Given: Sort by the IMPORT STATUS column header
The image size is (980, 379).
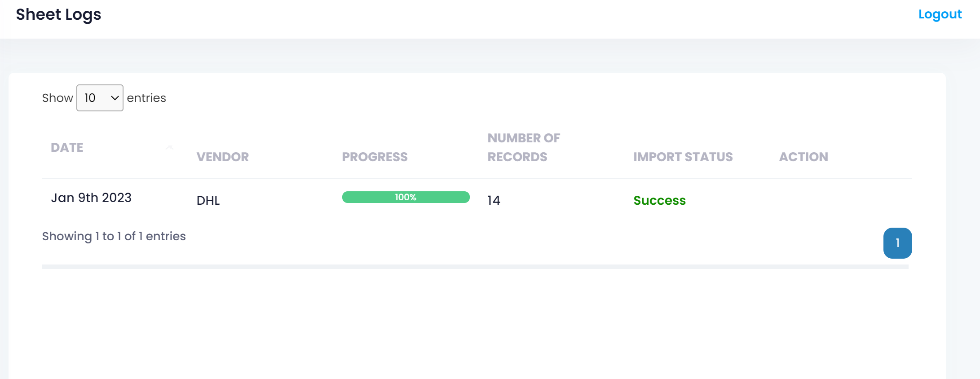Looking at the screenshot, I should 683,157.
